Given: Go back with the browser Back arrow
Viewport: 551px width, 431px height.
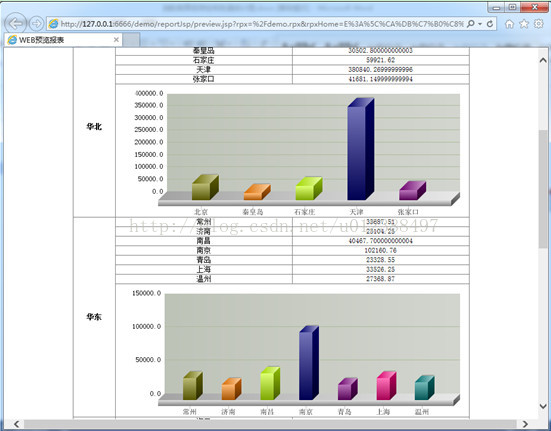Looking at the screenshot, I should coord(15,24).
